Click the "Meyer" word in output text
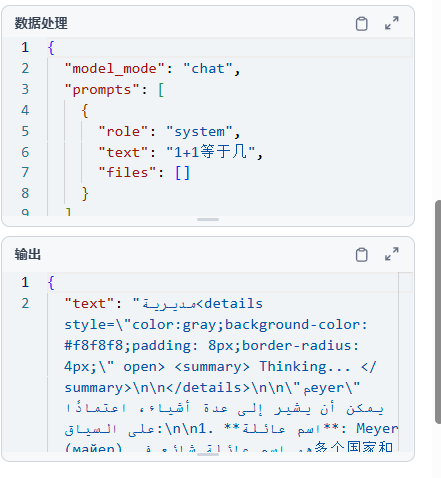 [377, 429]
